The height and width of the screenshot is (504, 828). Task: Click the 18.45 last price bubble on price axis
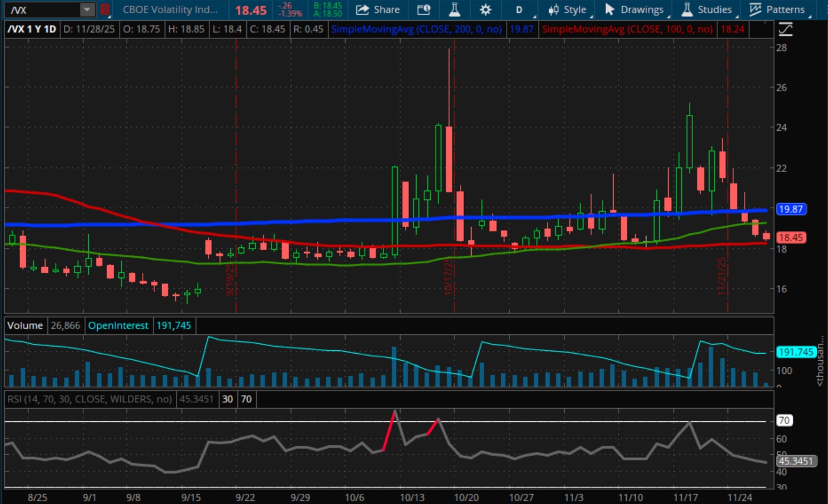(x=790, y=237)
